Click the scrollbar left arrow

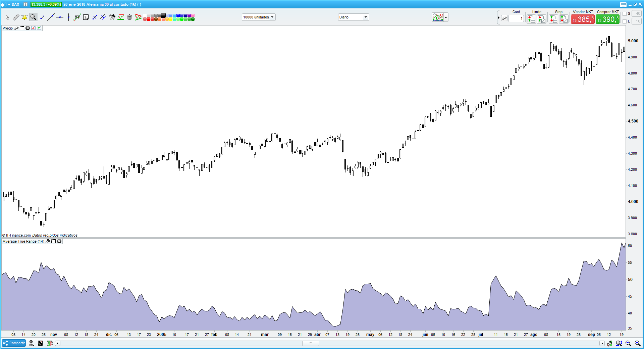(x=58, y=343)
